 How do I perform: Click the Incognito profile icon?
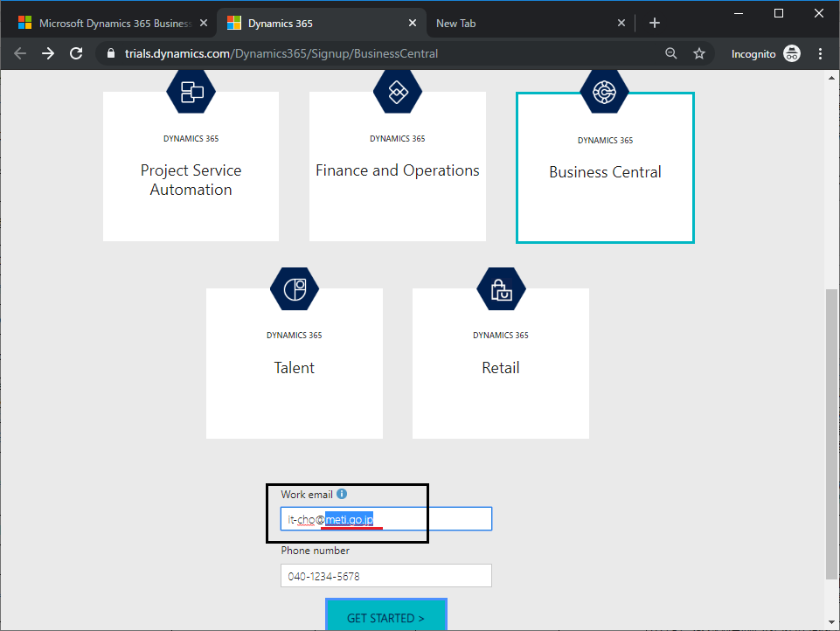(x=792, y=53)
